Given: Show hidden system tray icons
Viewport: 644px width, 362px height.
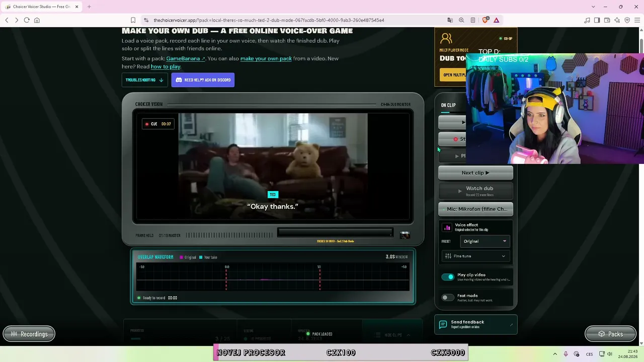Looking at the screenshot, I should [x=555, y=354].
